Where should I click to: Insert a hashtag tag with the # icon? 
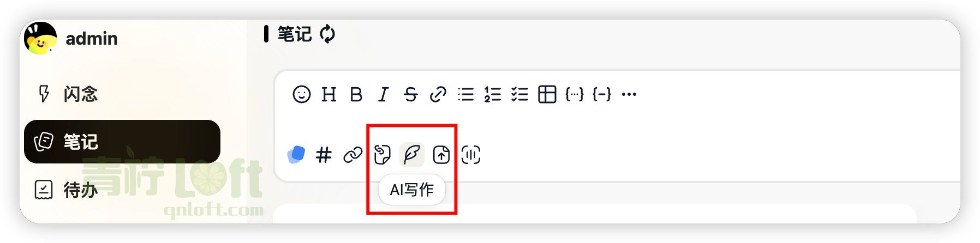tap(324, 155)
